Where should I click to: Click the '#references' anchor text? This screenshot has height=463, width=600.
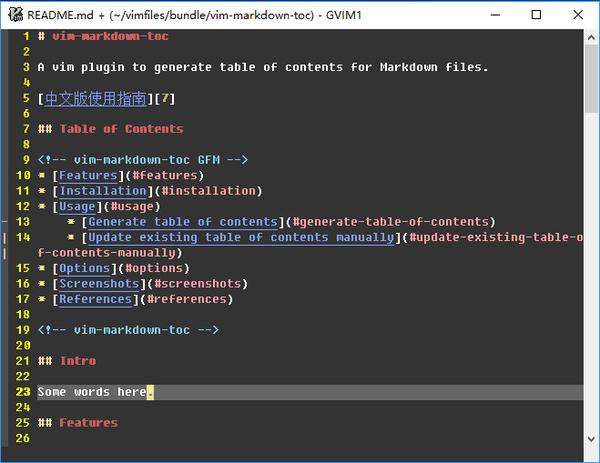click(x=187, y=299)
